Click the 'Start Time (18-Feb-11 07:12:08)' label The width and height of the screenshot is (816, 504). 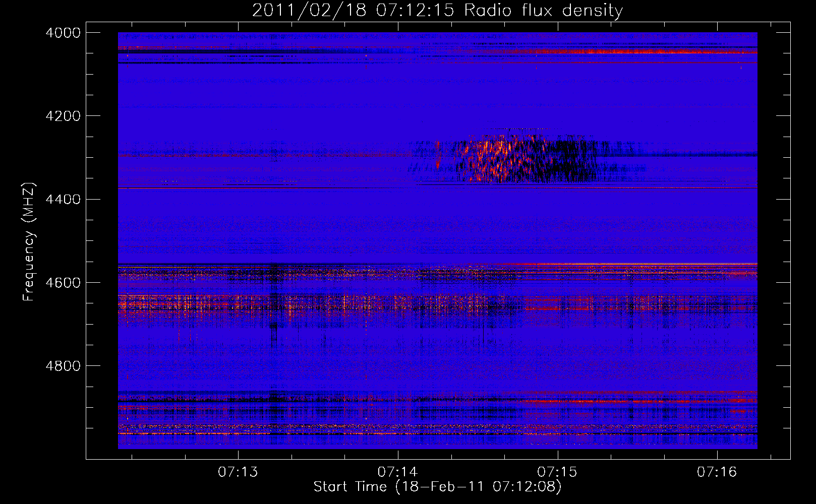[x=437, y=487]
